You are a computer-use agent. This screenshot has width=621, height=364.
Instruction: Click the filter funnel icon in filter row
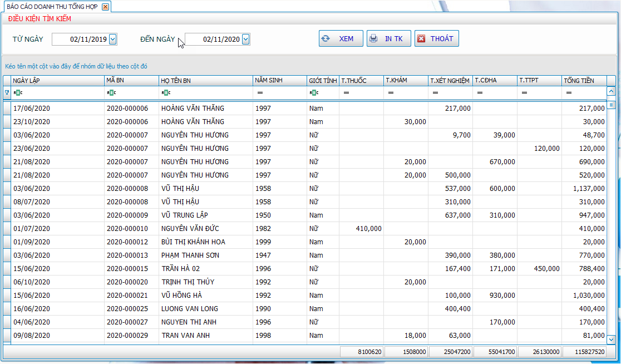[7, 93]
